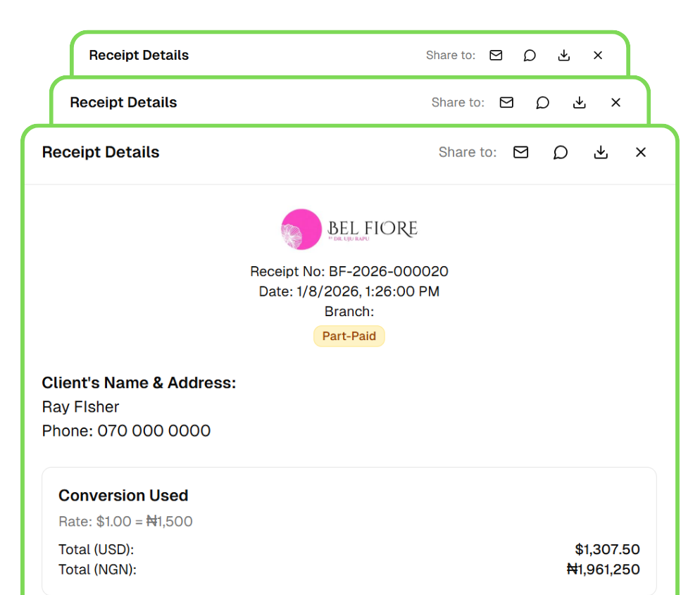Viewport: 700px width, 595px height.
Task: Select the message bubble share icon on middle receipt
Action: pos(542,102)
